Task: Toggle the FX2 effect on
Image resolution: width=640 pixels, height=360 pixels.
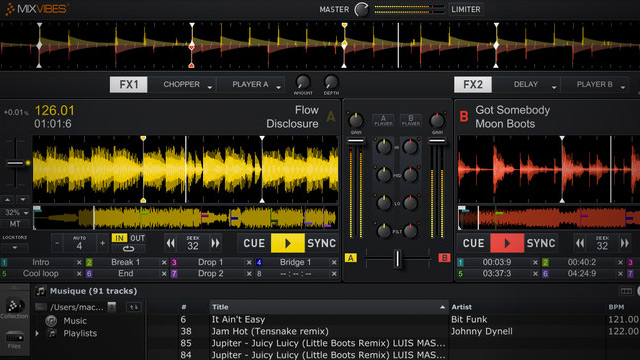Action: tap(473, 84)
